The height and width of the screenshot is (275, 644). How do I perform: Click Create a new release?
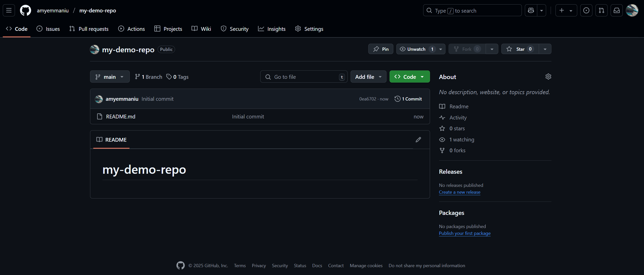(x=460, y=192)
